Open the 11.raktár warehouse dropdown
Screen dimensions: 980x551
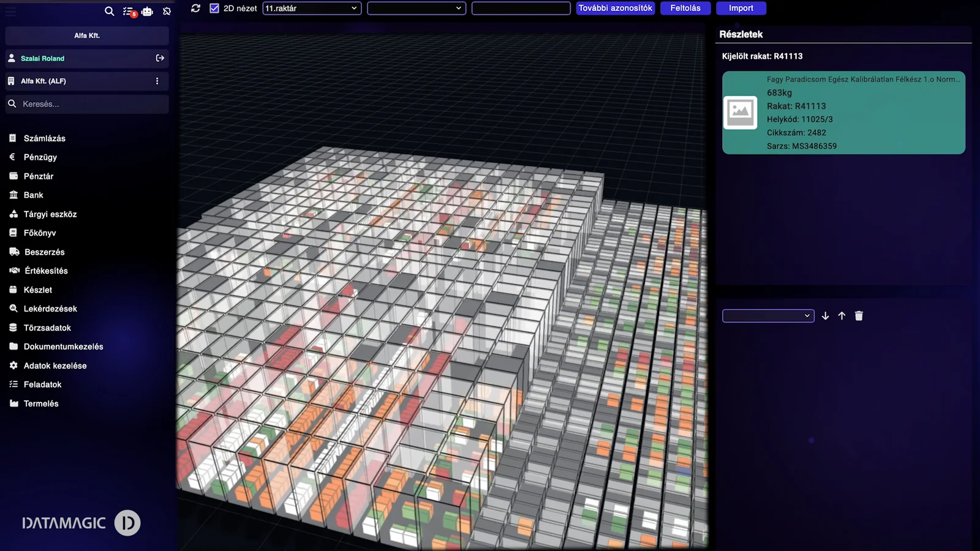(312, 8)
